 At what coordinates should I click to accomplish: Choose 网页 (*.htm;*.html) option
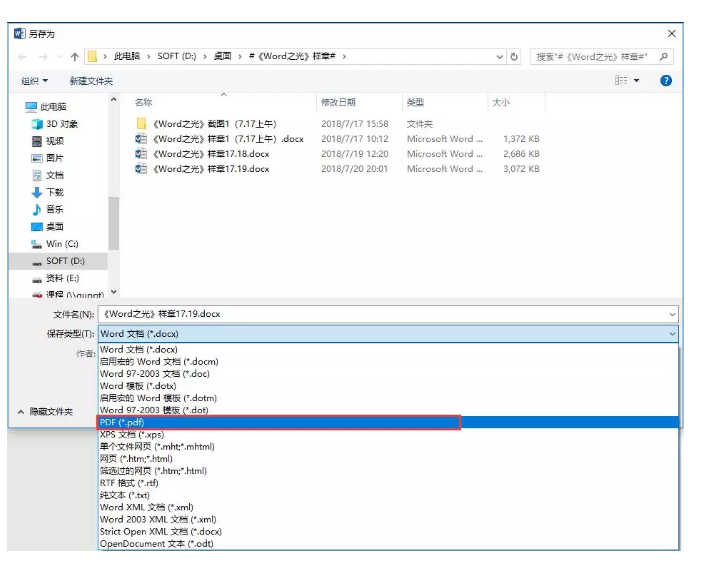click(388, 459)
